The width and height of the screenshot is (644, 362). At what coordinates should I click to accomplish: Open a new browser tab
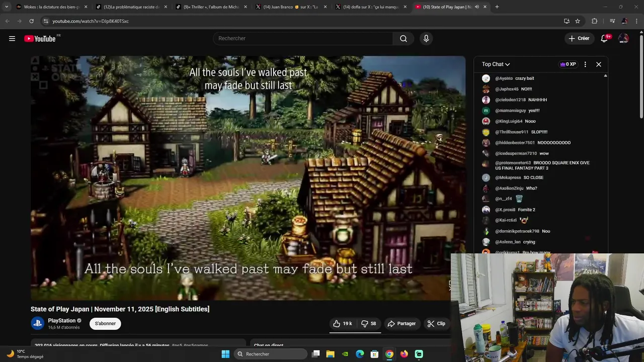[497, 7]
